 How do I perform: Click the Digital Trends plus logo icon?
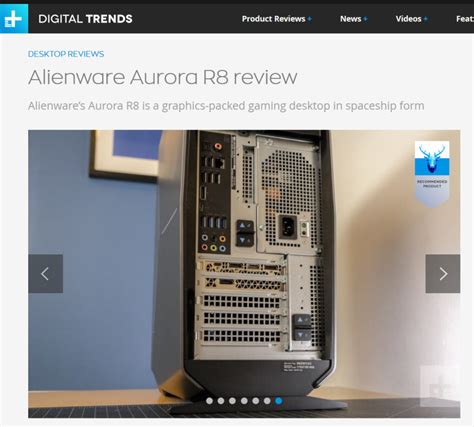(x=14, y=19)
